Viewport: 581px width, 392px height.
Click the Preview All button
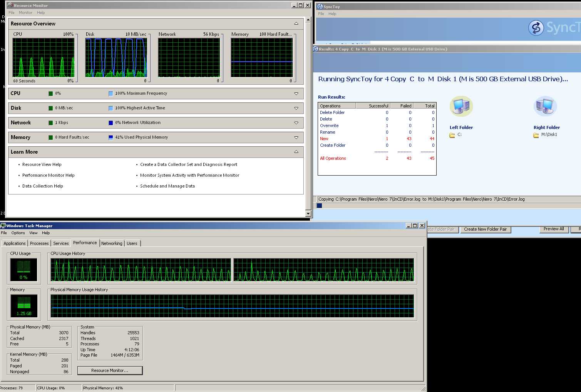pyautogui.click(x=554, y=229)
